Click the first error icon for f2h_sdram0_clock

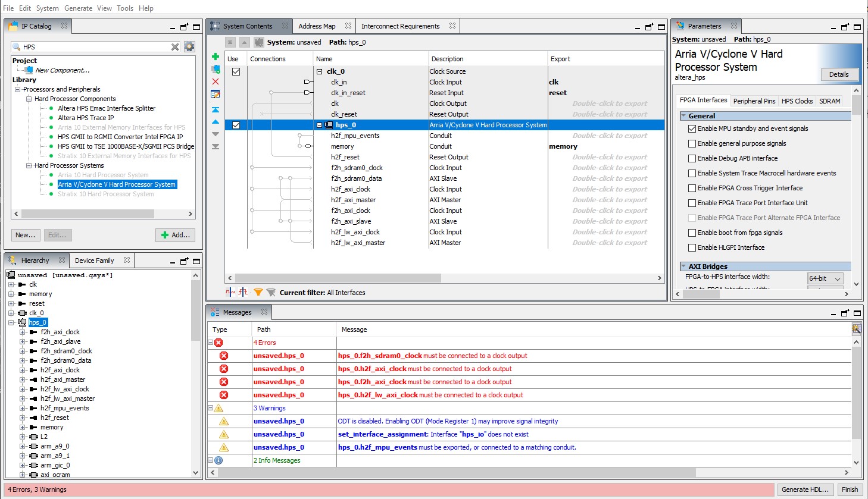pyautogui.click(x=224, y=356)
